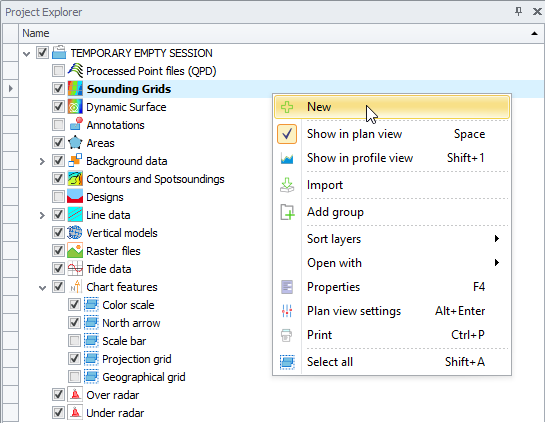Click the Geographical grid item label
Screen dimensions: 545x423
pyautogui.click(x=144, y=377)
